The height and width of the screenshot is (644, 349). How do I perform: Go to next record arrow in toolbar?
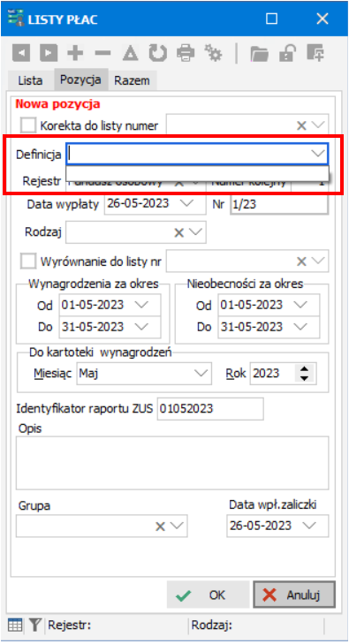48,53
